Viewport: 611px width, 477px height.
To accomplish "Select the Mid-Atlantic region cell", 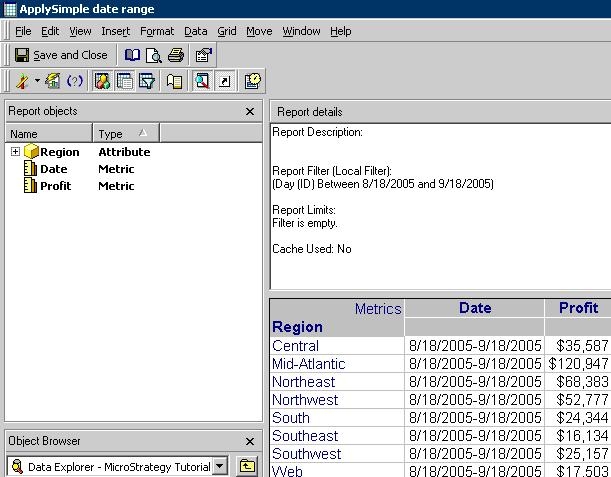I will (308, 364).
